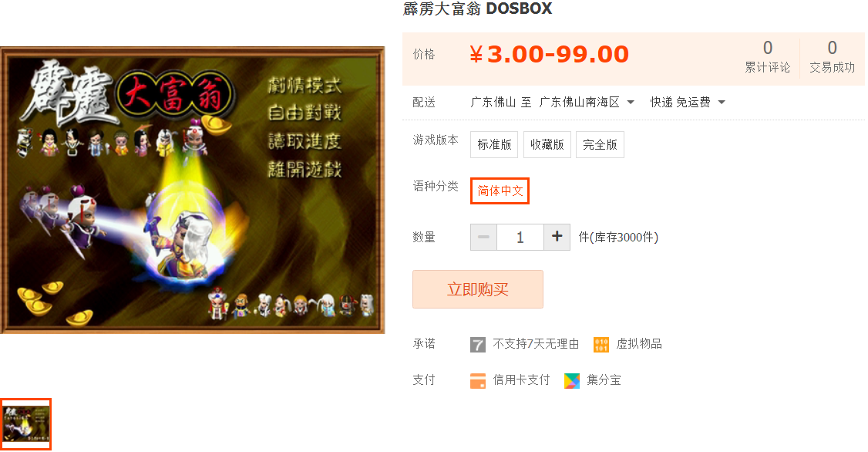Select the small product thumbnail image
The height and width of the screenshot is (452, 868).
(x=26, y=424)
